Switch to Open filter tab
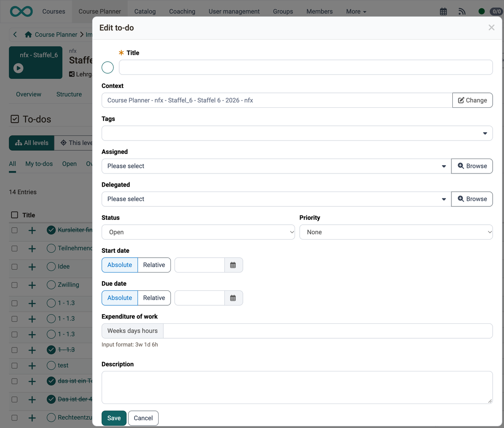 (69, 164)
